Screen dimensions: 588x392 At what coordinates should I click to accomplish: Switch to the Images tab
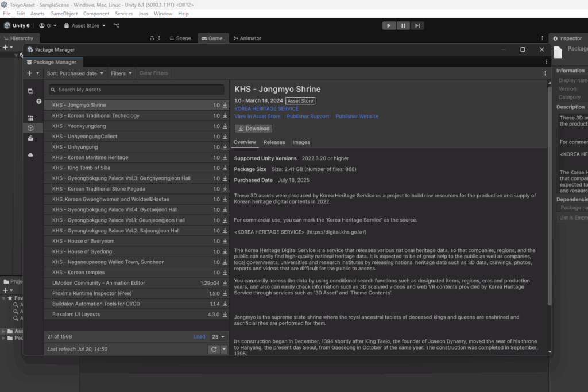point(301,142)
